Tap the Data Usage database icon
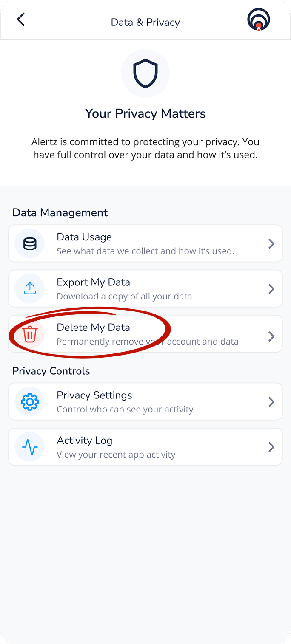The width and height of the screenshot is (291, 644). pos(30,243)
